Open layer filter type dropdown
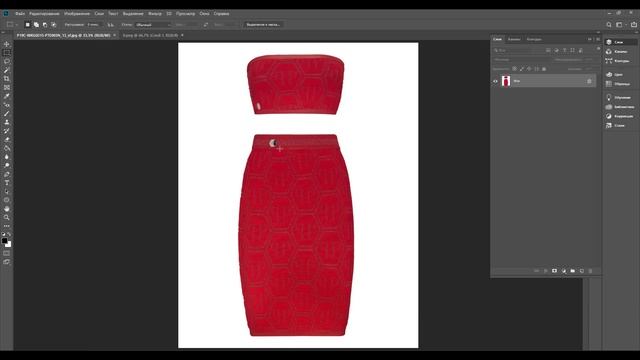This screenshot has height=360, width=640. 518,50
